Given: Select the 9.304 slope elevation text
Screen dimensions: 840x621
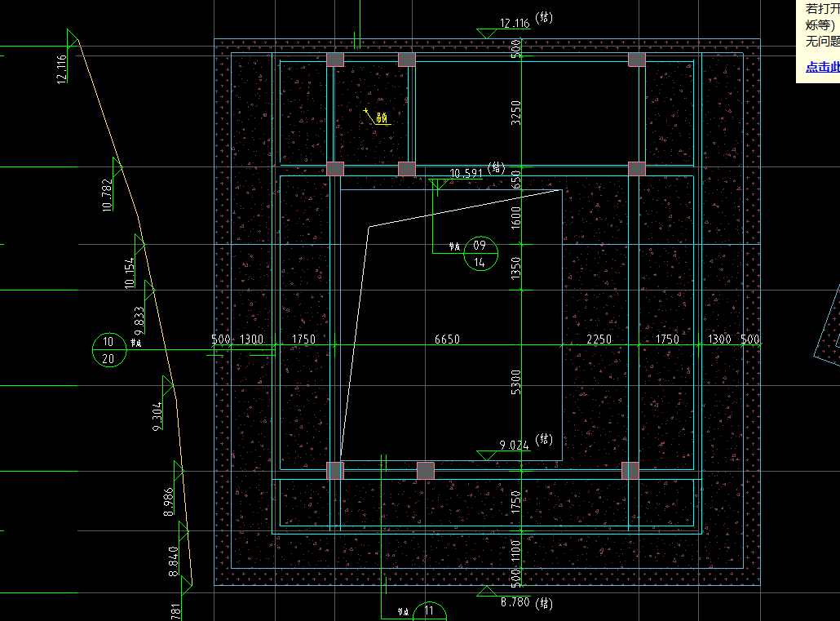Looking at the screenshot, I should 157,416.
